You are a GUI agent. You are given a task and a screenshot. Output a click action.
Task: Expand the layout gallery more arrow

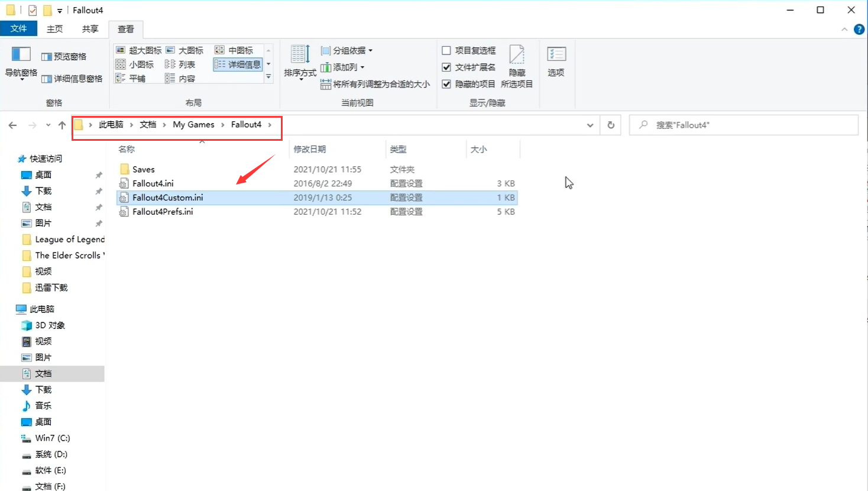268,77
